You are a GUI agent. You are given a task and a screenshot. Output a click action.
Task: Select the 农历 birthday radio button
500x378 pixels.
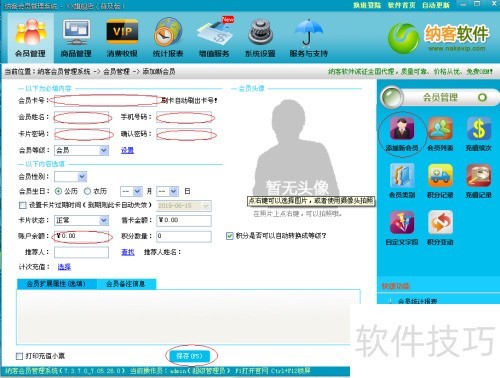tap(87, 191)
